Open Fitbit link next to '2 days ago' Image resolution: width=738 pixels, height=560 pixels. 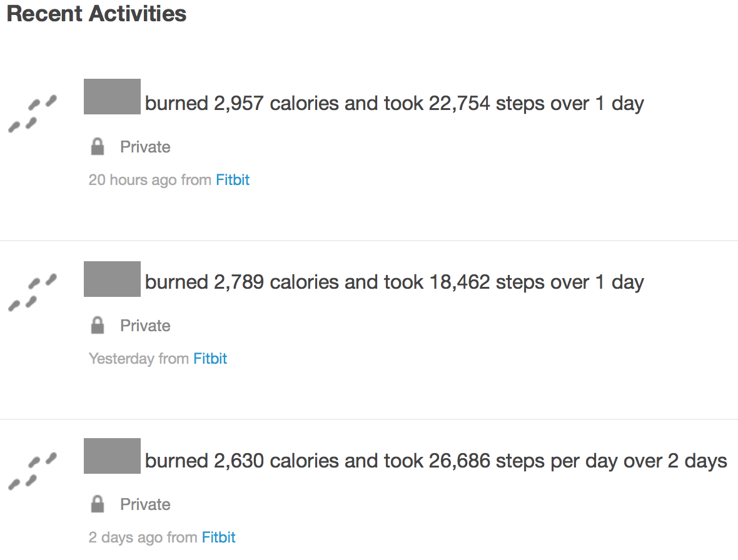pos(218,537)
